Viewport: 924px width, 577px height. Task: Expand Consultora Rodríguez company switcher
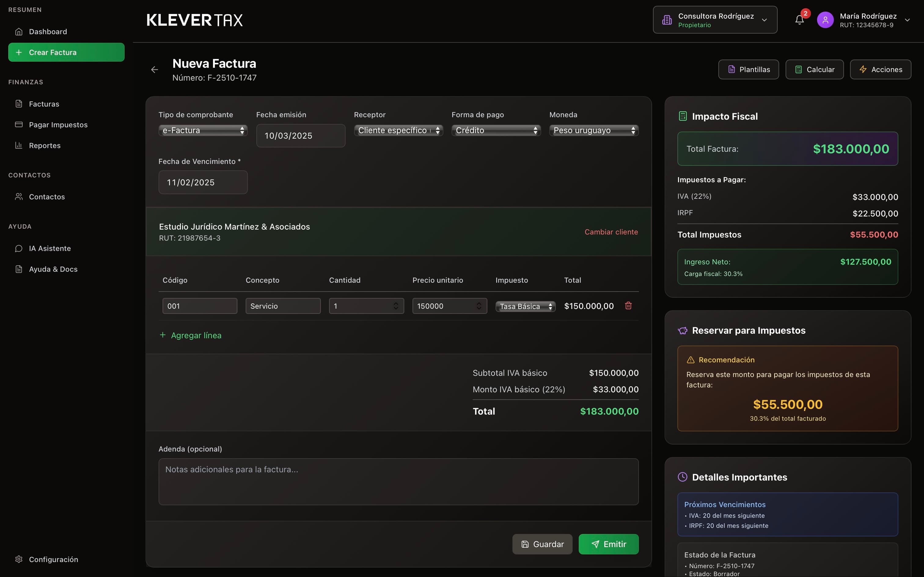(715, 20)
